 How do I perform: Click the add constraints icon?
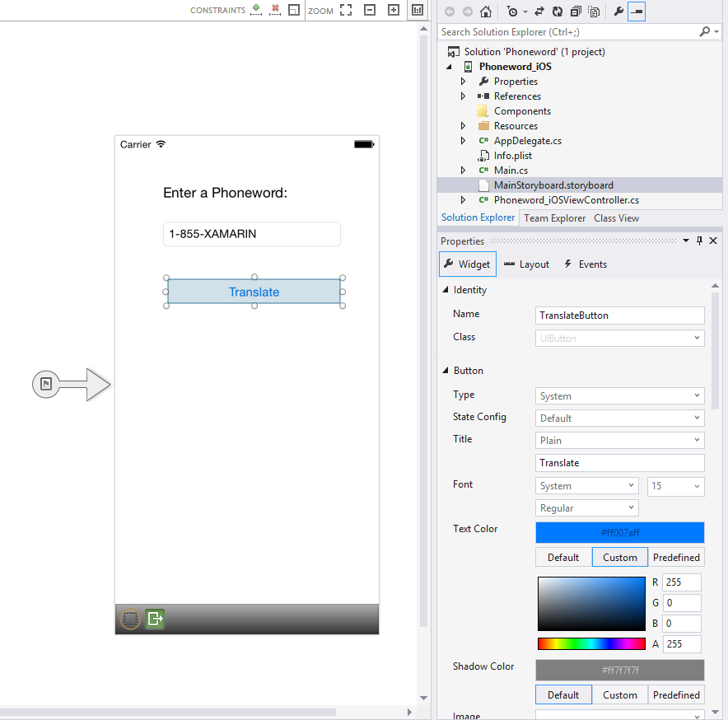click(x=256, y=10)
